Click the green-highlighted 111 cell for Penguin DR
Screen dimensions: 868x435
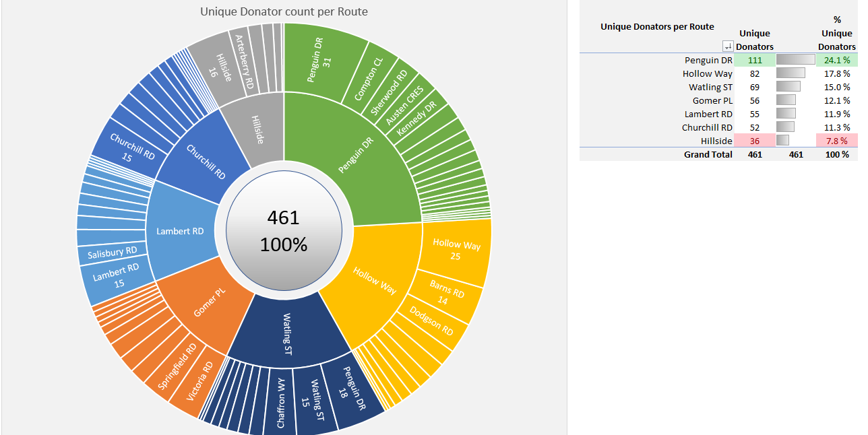click(754, 60)
